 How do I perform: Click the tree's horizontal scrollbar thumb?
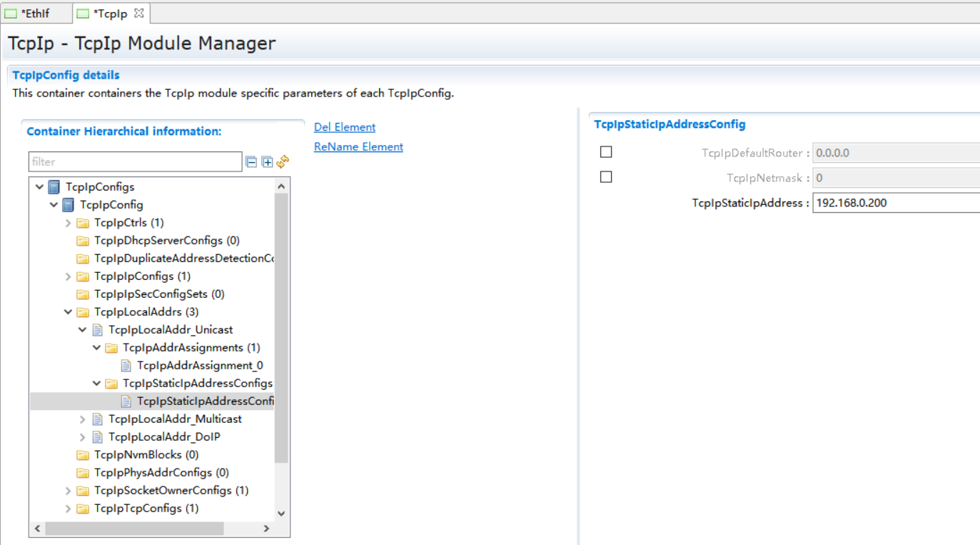(134, 529)
